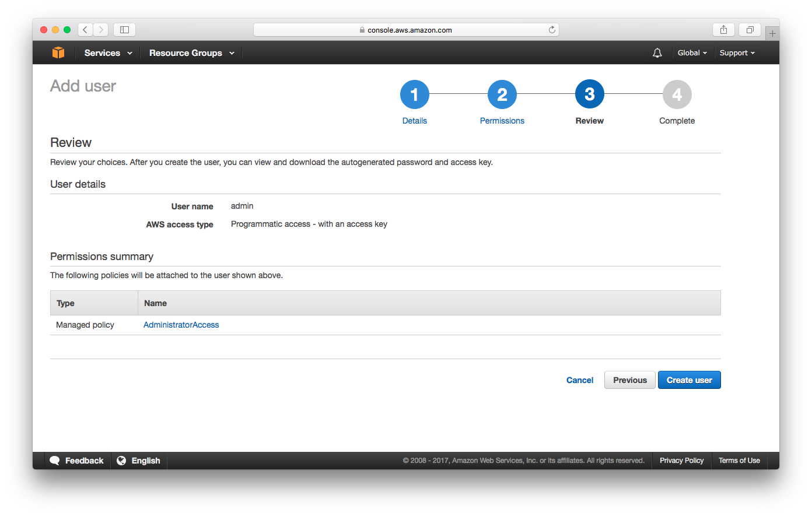Reload the page using the refresh icon
The width and height of the screenshot is (812, 516).
[552, 30]
